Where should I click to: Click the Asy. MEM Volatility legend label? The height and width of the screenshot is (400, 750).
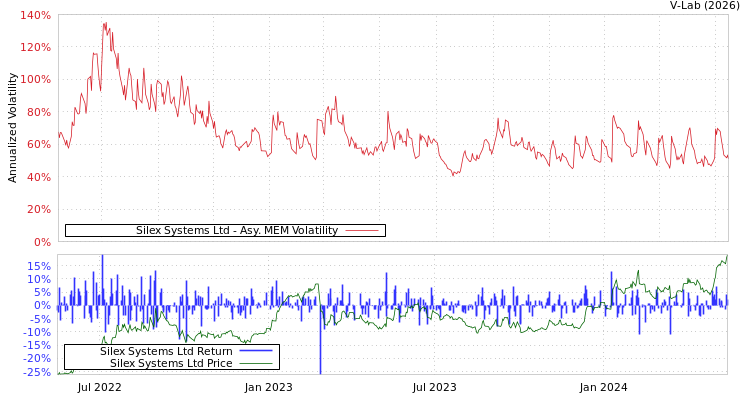pyautogui.click(x=236, y=231)
